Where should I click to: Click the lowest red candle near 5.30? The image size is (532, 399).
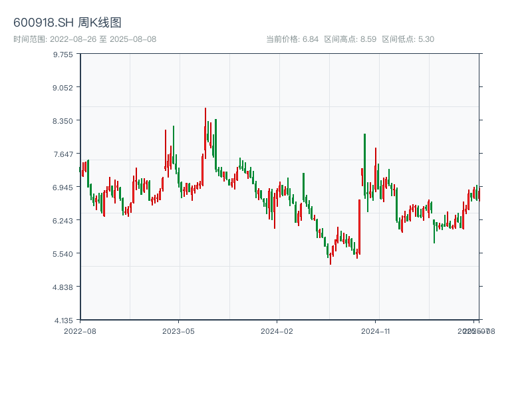330,258
